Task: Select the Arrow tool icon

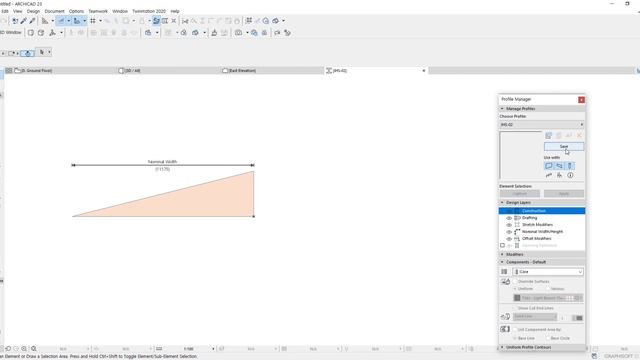Action: tap(42, 52)
